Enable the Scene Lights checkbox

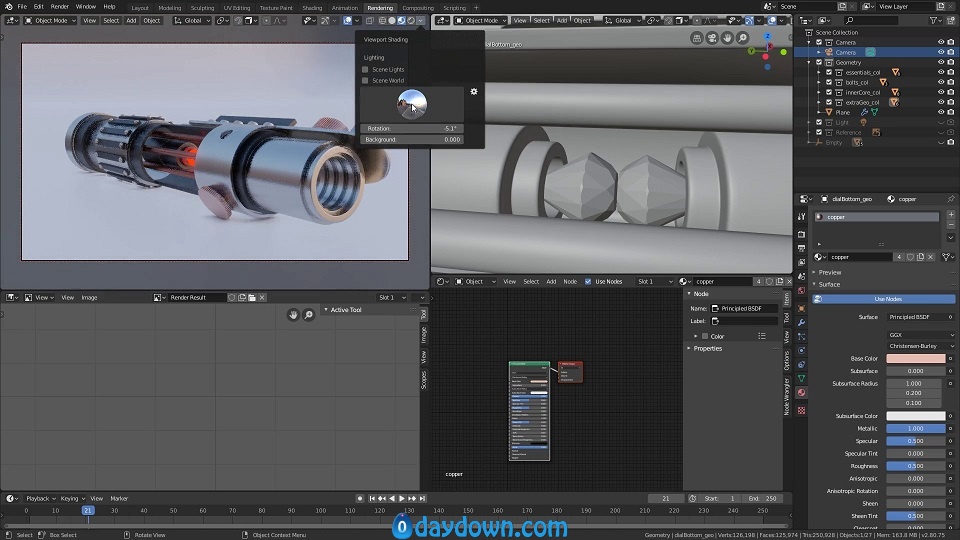point(366,69)
